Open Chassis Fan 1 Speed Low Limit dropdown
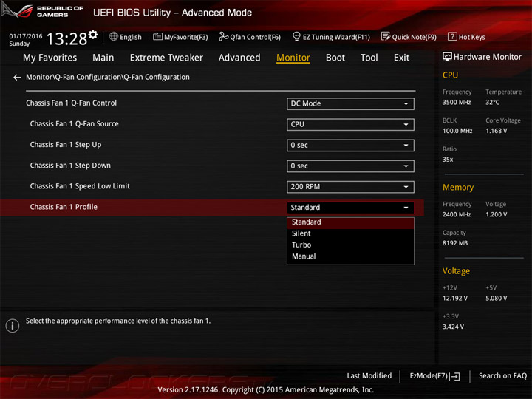The width and height of the screenshot is (532, 399). [x=350, y=187]
